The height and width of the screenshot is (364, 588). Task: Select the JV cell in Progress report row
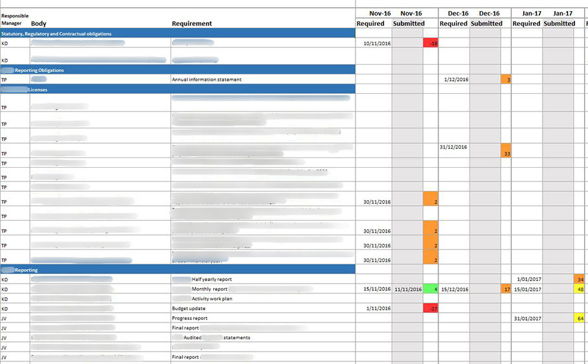click(x=15, y=318)
